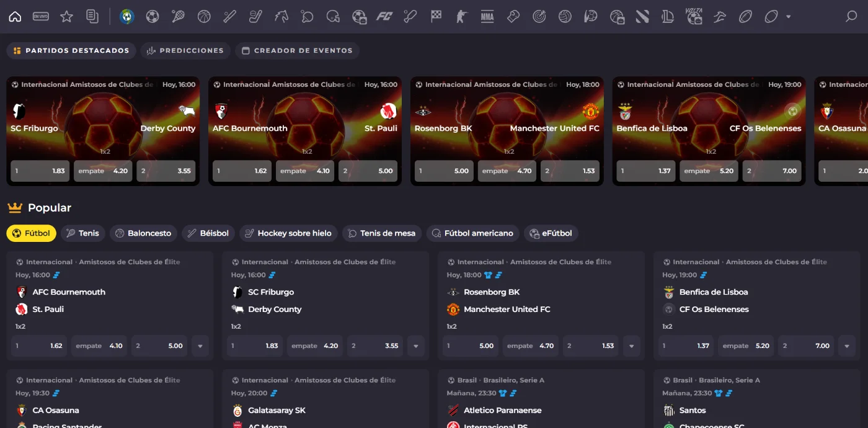
Task: Select the eFútbol filter chip
Action: pyautogui.click(x=551, y=233)
